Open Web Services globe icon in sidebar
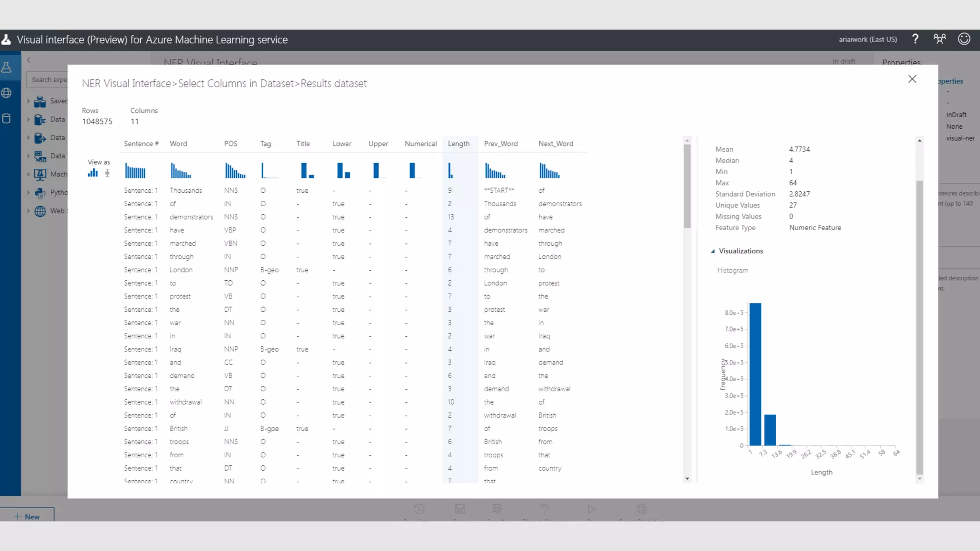The image size is (980, 551). click(x=7, y=93)
